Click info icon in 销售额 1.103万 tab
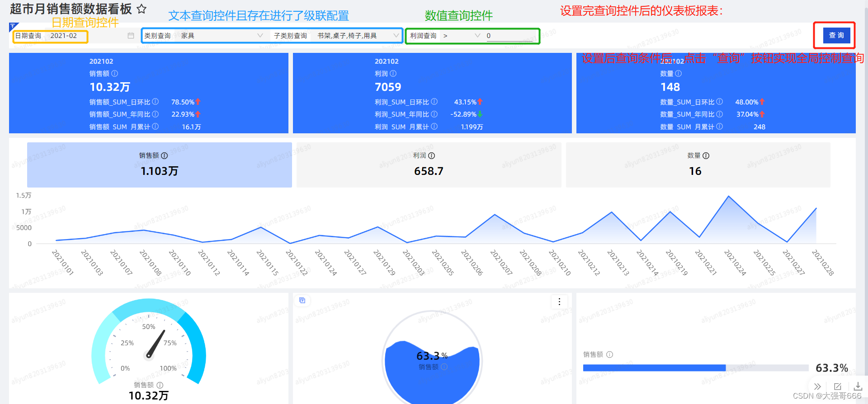Image resolution: width=868 pixels, height=404 pixels. [x=165, y=155]
